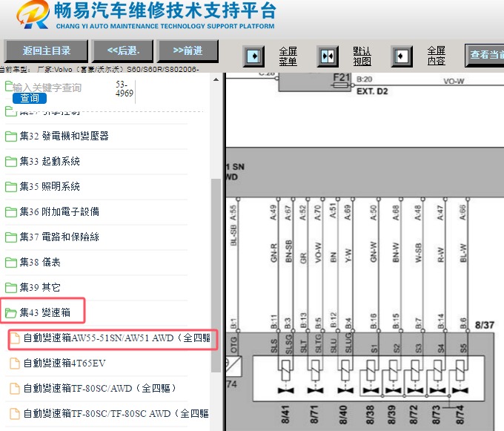Image resolution: width=504 pixels, height=431 pixels.
Task: Click file icon beside TF-80SC/AWD（全四驅） entry
Action: coord(15,389)
